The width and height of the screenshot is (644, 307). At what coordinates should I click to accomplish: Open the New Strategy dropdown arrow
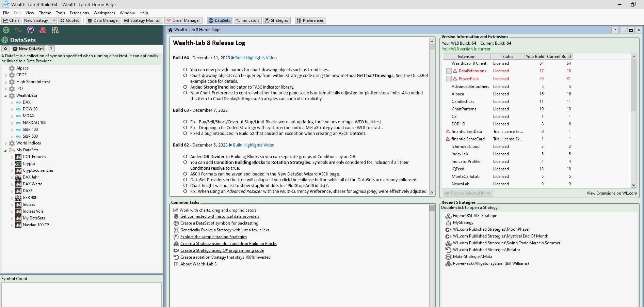click(53, 20)
